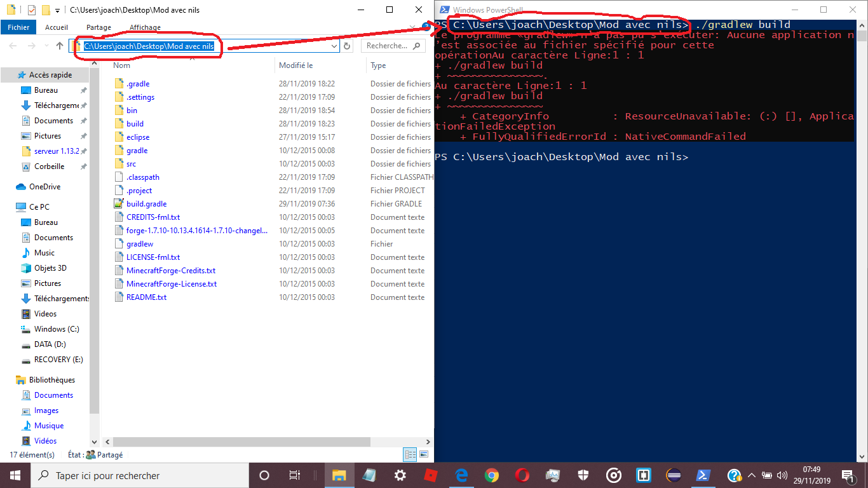This screenshot has width=868, height=488.
Task: Open the Fichier menu
Action: [x=18, y=27]
